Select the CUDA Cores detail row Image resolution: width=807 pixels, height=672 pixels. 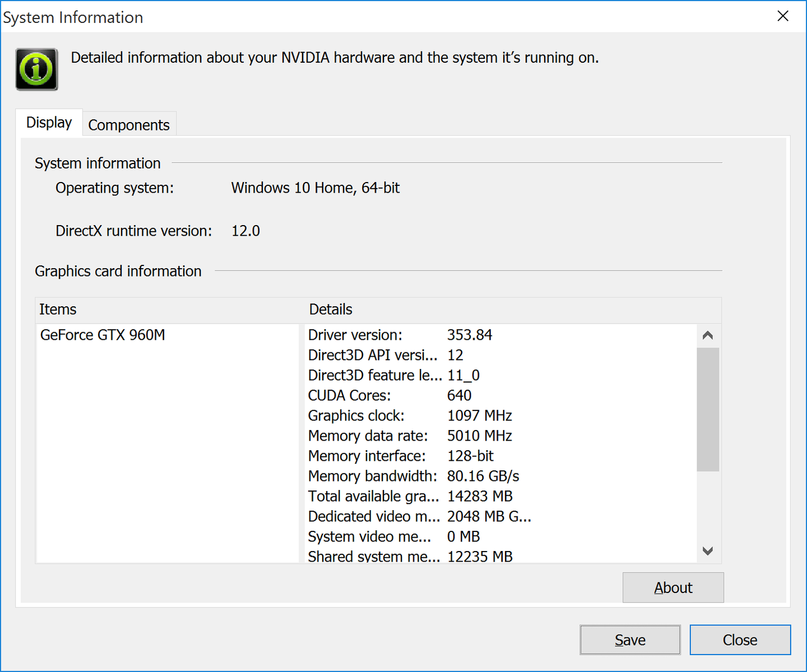pyautogui.click(x=390, y=395)
